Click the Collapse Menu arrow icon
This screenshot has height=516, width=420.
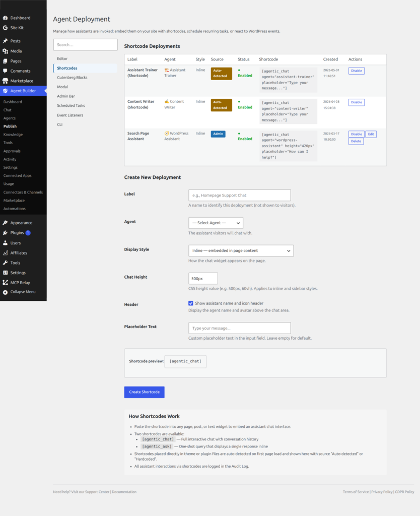coord(5,292)
